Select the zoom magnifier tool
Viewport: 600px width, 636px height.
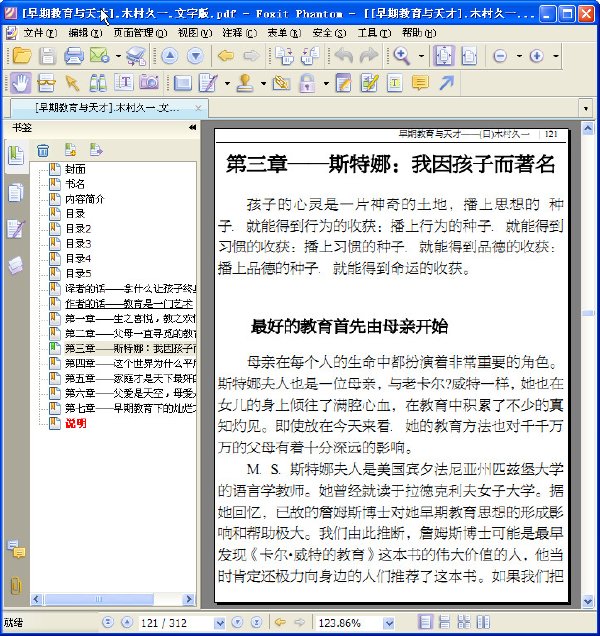402,56
